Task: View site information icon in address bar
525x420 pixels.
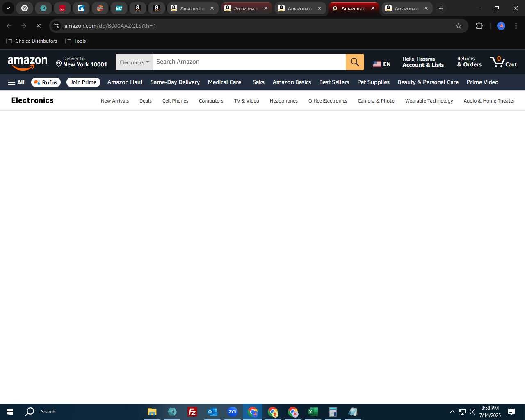Action: (x=56, y=26)
